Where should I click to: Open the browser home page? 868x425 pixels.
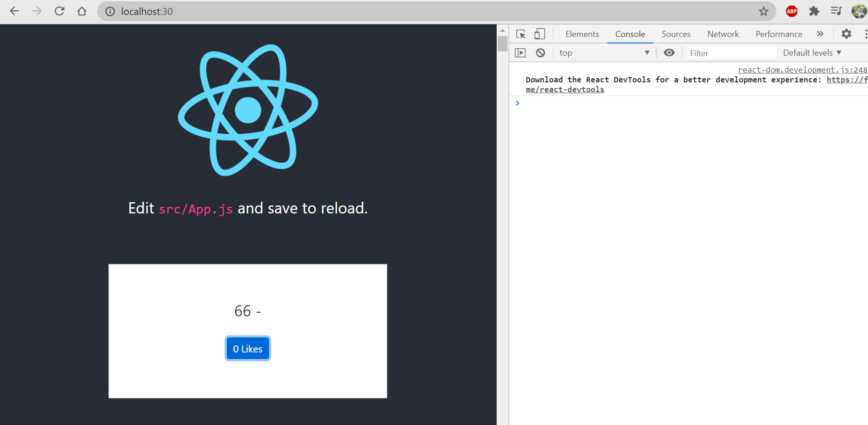click(82, 11)
